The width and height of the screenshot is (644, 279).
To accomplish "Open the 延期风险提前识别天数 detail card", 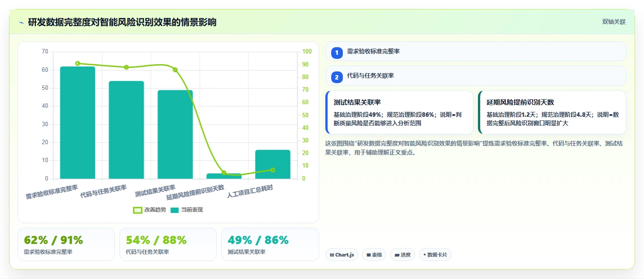I will click(x=552, y=112).
